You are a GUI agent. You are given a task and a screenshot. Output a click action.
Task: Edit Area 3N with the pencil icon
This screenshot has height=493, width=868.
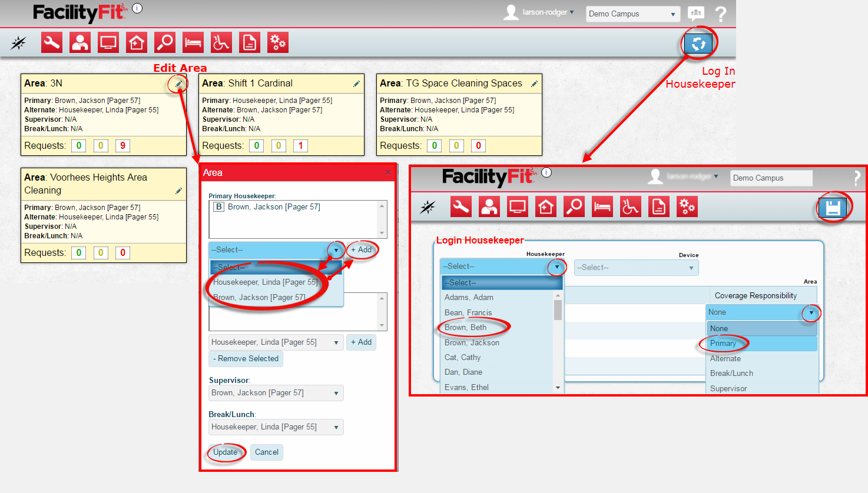178,84
